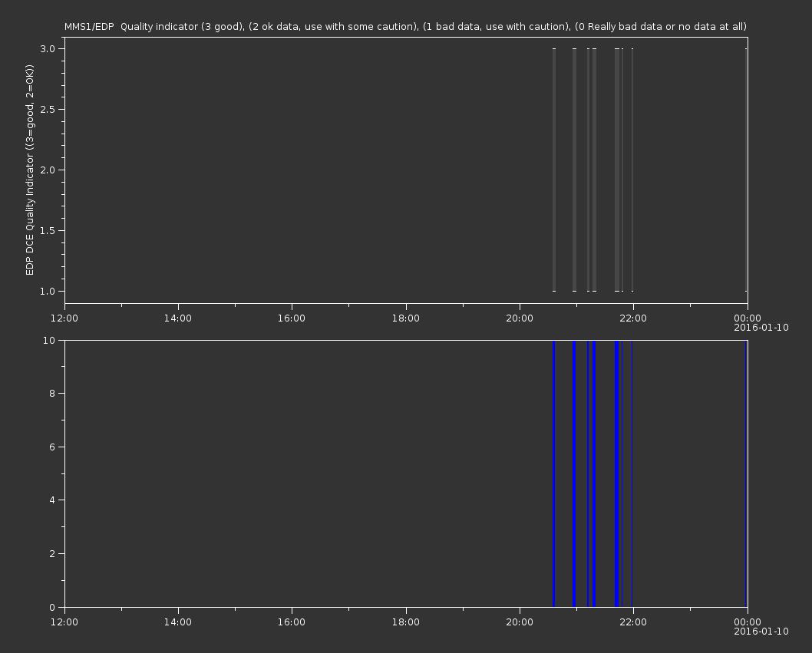Click the 2 tick label on lower plot

(52, 553)
